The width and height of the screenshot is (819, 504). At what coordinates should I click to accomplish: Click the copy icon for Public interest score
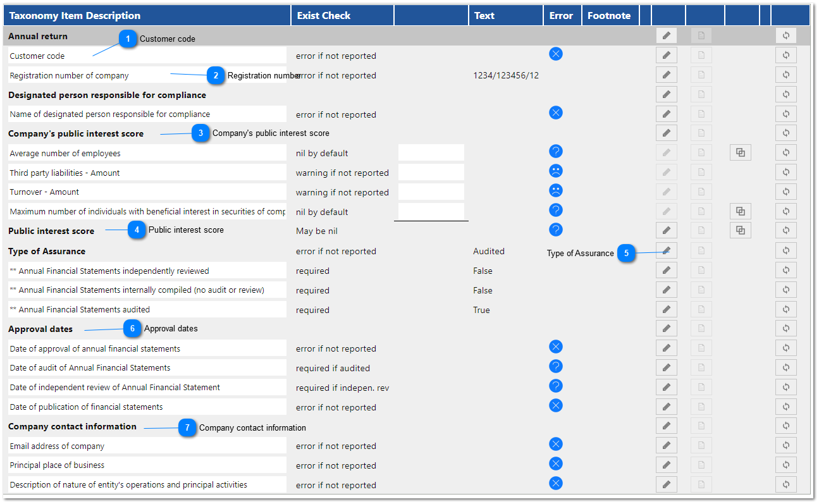(x=741, y=231)
